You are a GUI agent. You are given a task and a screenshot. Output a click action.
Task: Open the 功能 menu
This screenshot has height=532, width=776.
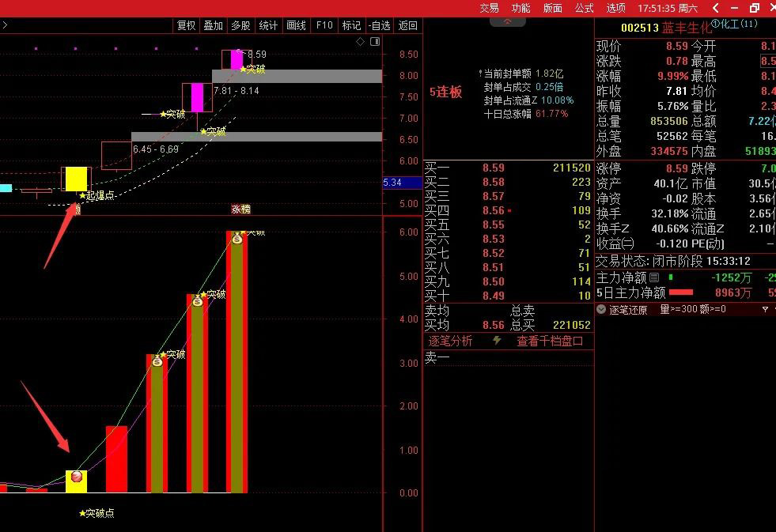tap(520, 8)
